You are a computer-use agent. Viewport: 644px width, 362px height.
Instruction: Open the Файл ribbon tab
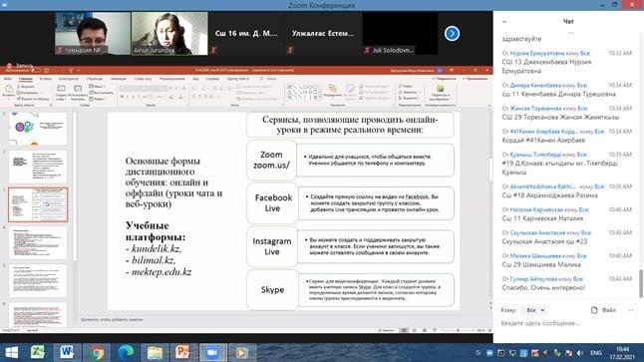(7, 79)
